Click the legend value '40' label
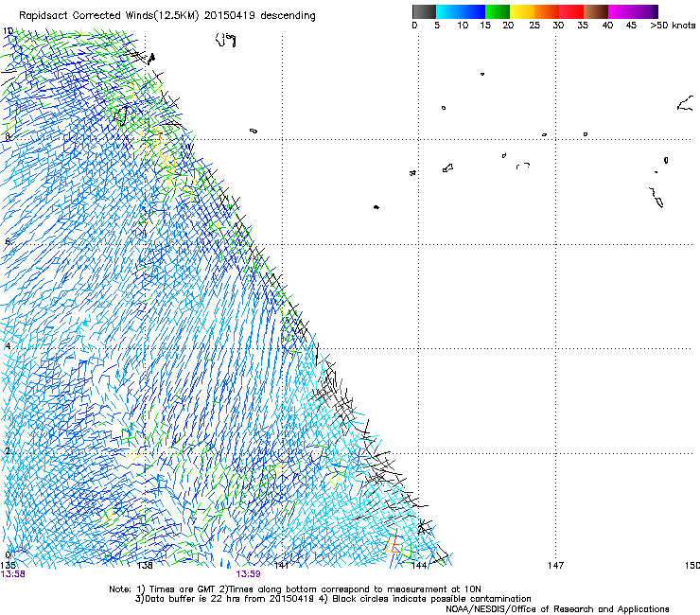This screenshot has height=615, width=700. click(x=607, y=26)
